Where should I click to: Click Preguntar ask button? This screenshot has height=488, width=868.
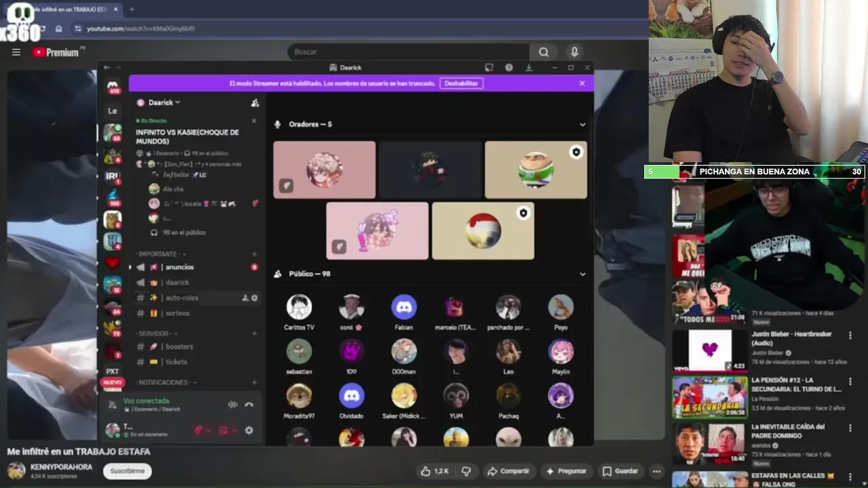[x=566, y=471]
